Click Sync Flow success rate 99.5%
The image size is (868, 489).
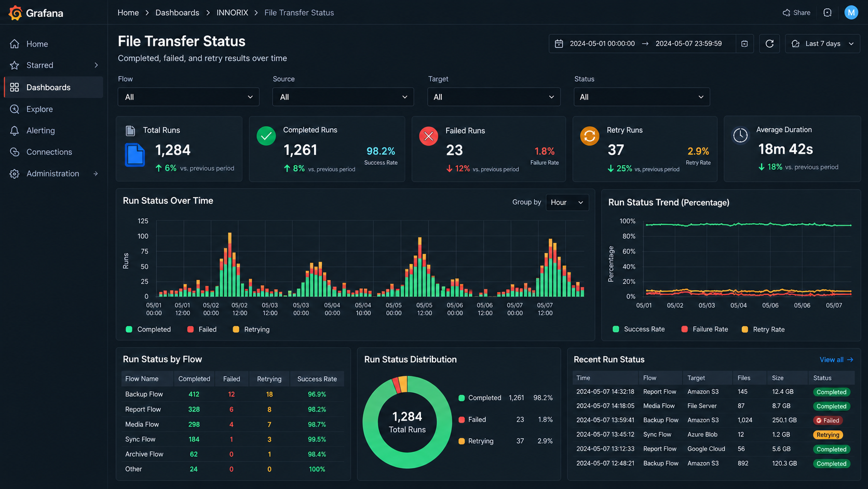(317, 440)
